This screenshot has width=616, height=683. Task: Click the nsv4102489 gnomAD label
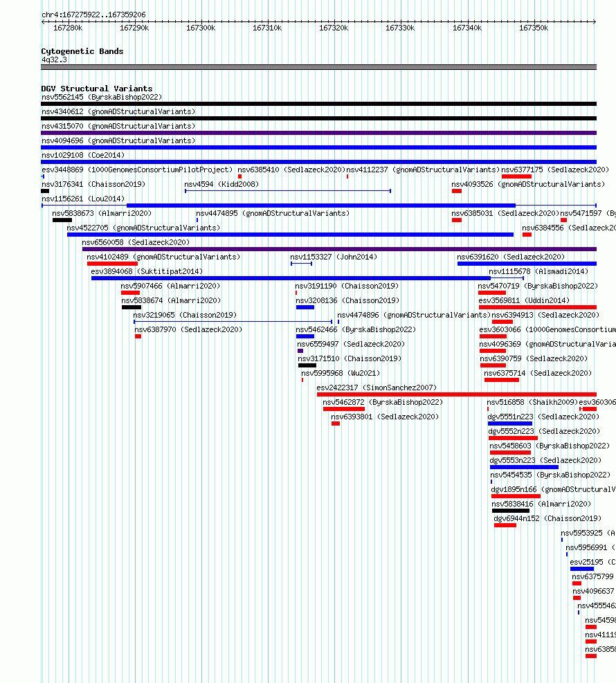coord(163,257)
